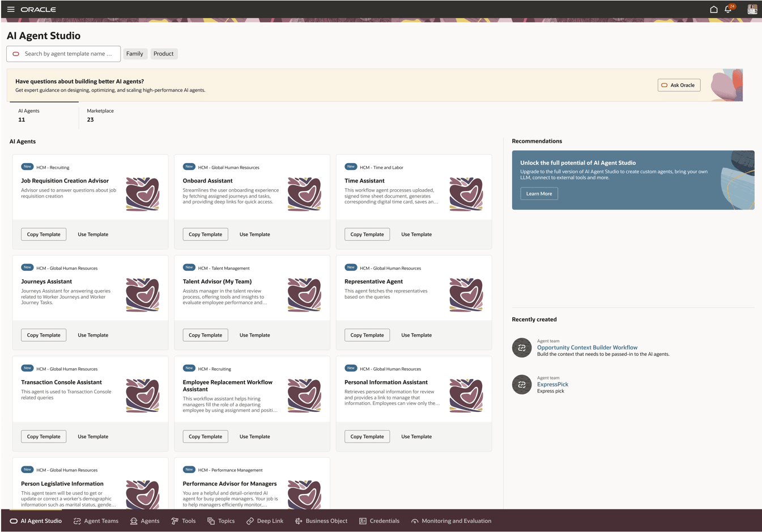The width and height of the screenshot is (762, 532).
Task: Switch to the Marketplace tab
Action: (100, 114)
